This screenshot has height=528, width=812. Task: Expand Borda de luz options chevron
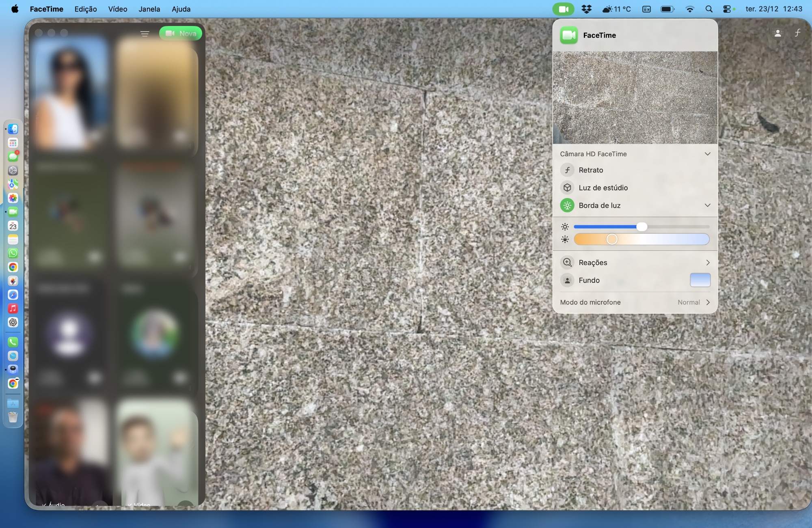pos(707,205)
